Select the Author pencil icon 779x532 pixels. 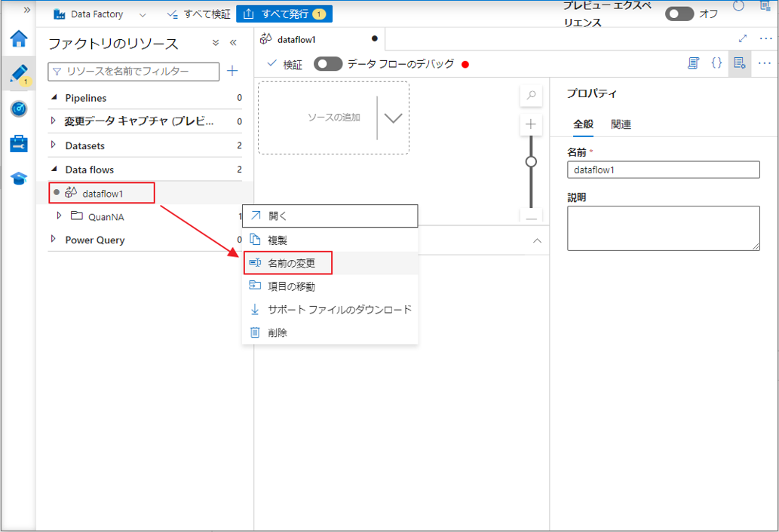pos(18,73)
